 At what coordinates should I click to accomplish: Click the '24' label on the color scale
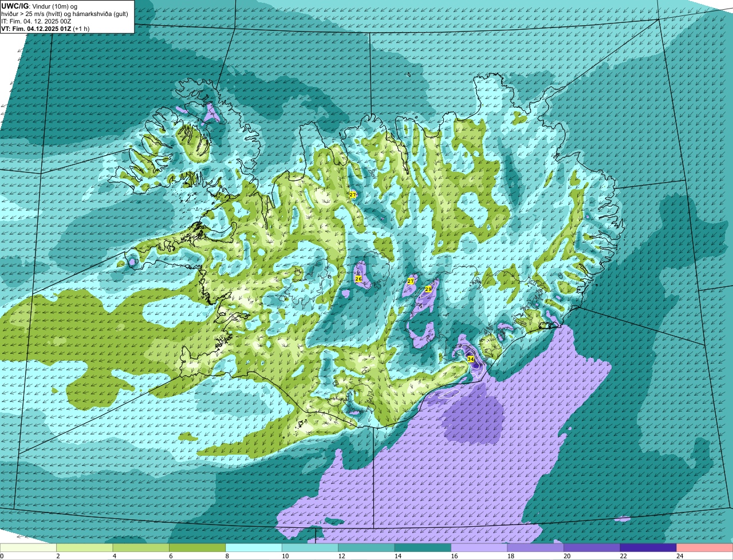point(679,556)
